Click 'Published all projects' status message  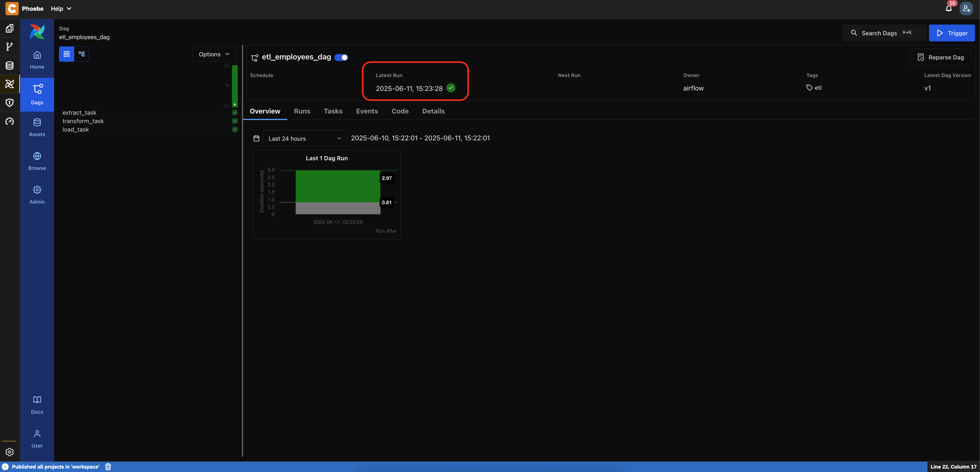tap(56, 467)
